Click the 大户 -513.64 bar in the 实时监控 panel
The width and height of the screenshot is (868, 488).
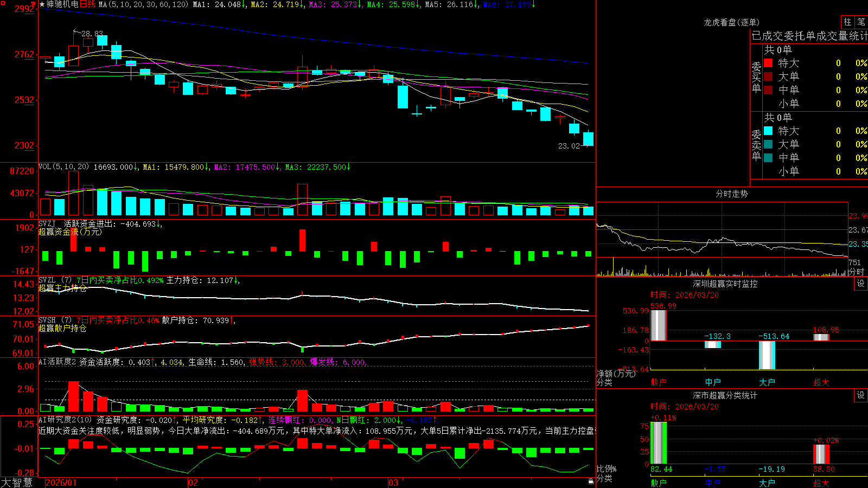tap(767, 355)
